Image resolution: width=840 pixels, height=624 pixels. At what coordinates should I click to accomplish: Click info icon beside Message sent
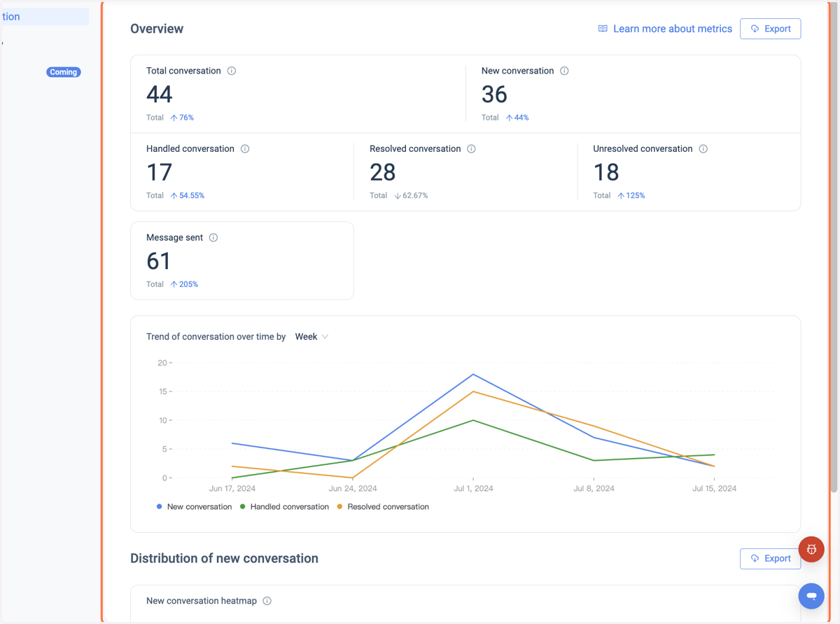(213, 237)
